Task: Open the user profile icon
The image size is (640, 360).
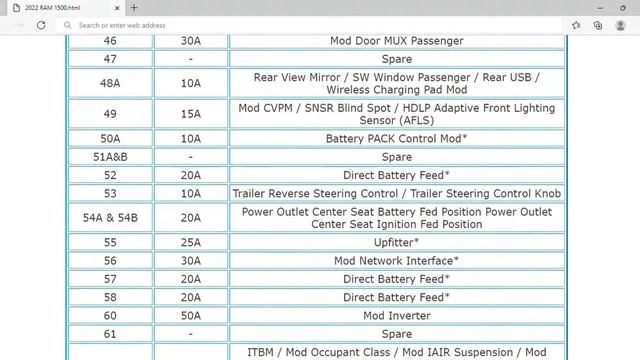Action: click(620, 25)
